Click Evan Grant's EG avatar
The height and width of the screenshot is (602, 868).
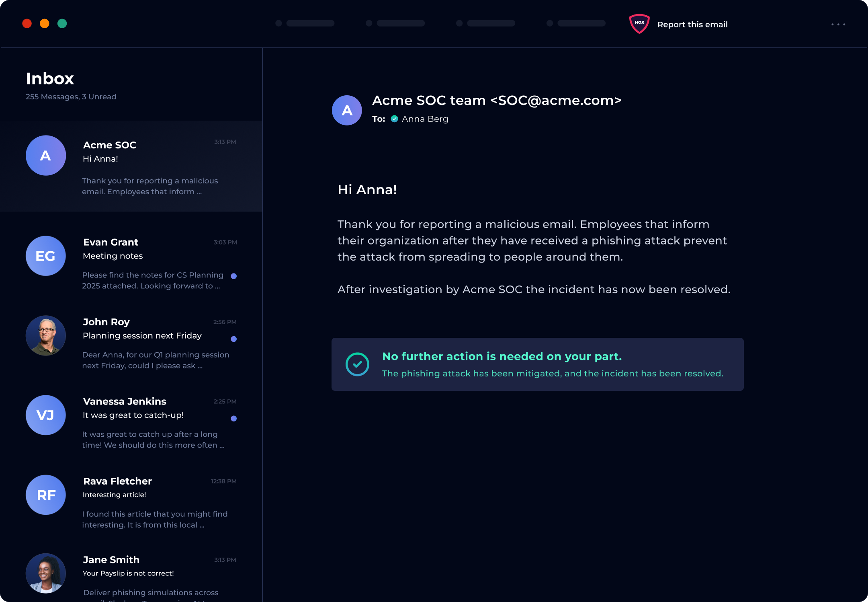point(46,256)
